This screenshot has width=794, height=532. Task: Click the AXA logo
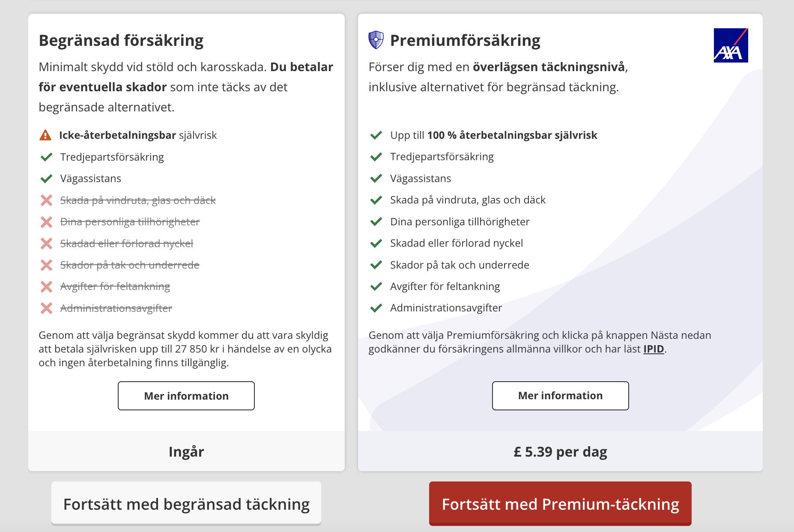click(731, 45)
